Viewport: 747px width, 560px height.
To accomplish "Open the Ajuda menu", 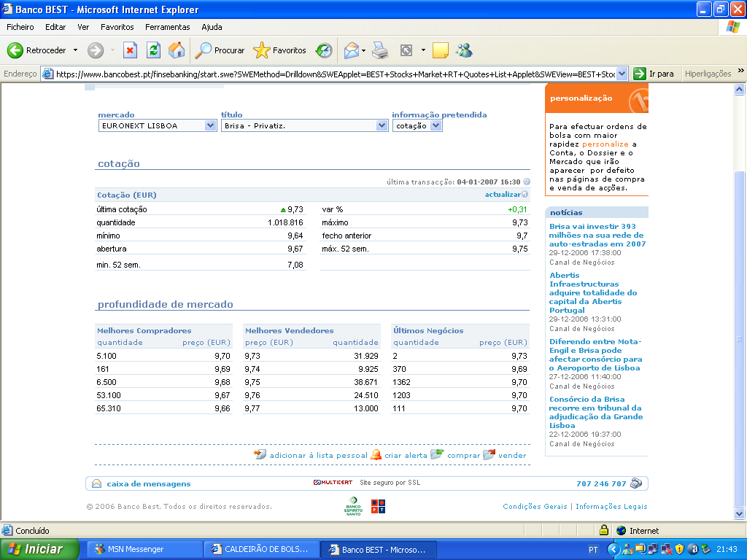I will (x=212, y=27).
